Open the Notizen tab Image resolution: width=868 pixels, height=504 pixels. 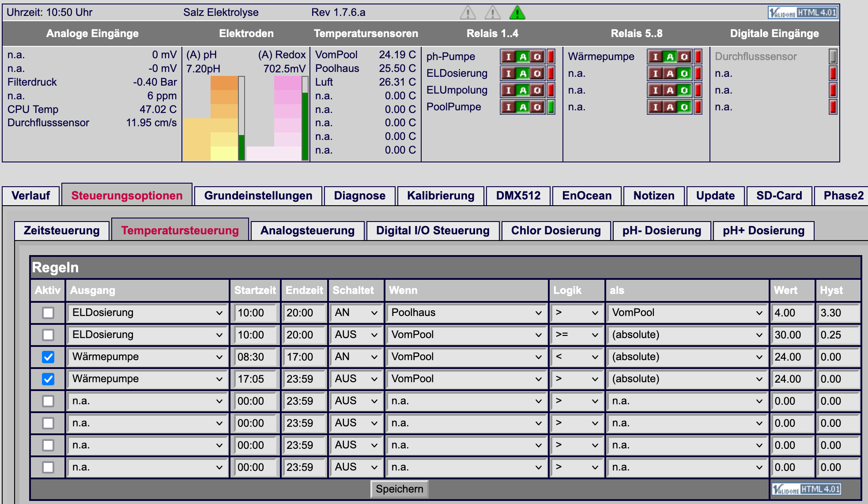[654, 196]
